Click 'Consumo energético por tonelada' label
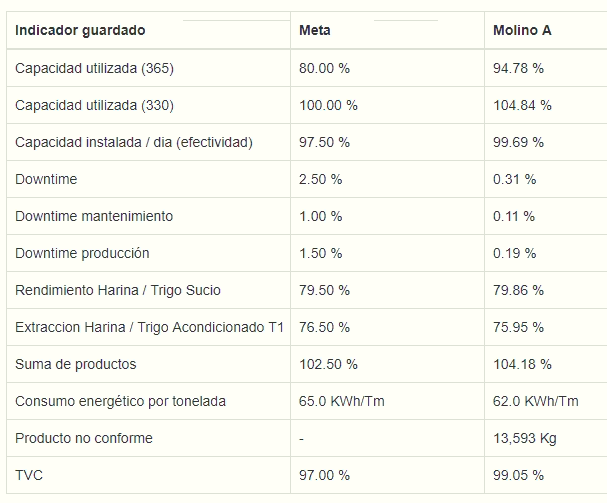This screenshot has width=607, height=503. click(x=120, y=401)
